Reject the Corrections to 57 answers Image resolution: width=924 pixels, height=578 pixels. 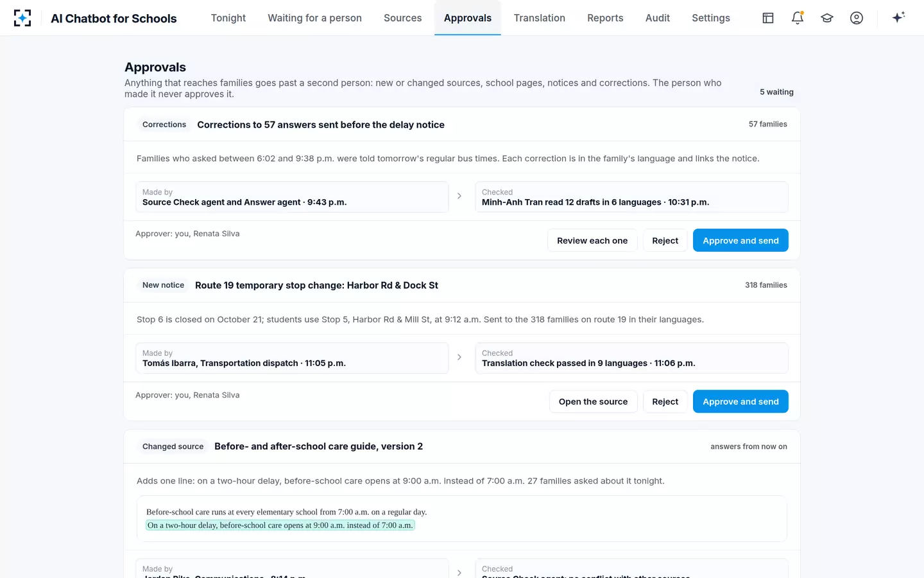(x=665, y=240)
